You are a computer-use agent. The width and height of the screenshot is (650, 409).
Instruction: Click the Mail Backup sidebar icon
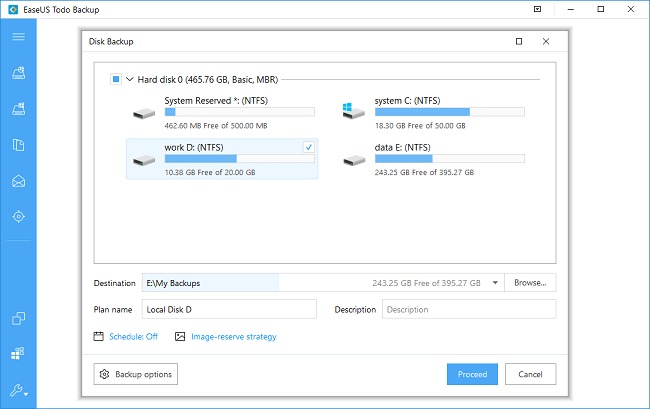18,181
